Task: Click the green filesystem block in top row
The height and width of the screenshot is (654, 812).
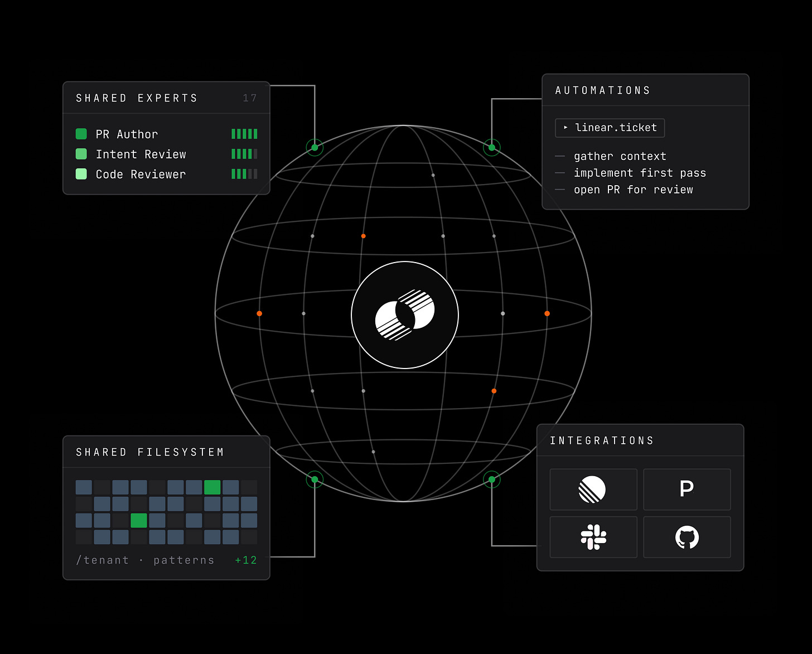Action: tap(212, 487)
